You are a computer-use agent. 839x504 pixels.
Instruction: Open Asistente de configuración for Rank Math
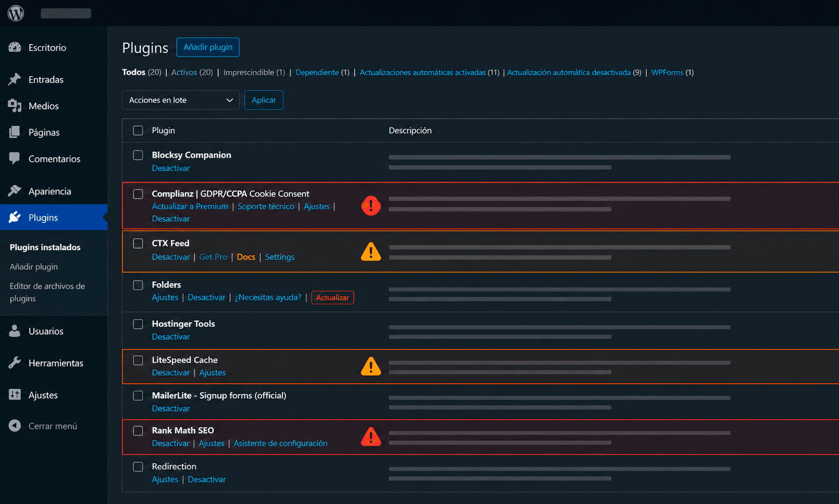coord(281,443)
